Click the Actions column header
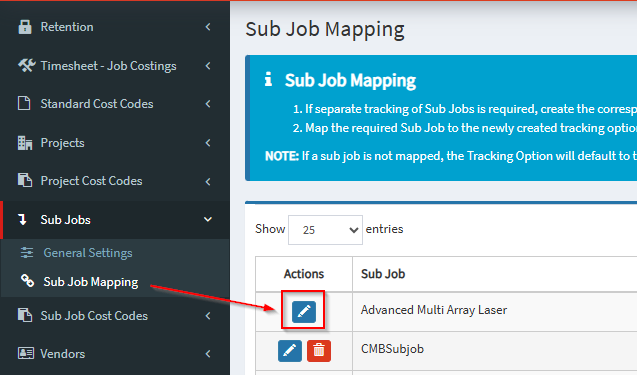Image resolution: width=637 pixels, height=375 pixels. [x=304, y=274]
